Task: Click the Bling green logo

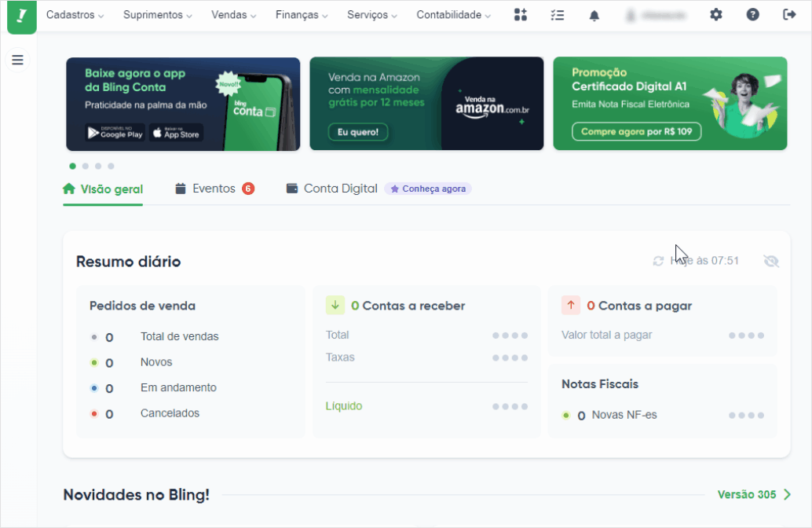Action: [22, 16]
